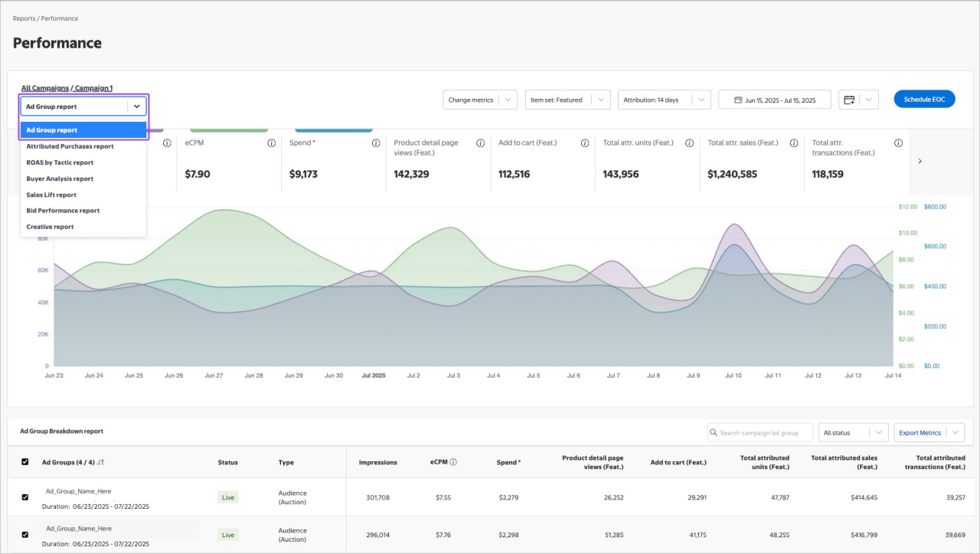The height and width of the screenshot is (554, 980).
Task: Choose Sales Lift report from the list
Action: point(51,195)
